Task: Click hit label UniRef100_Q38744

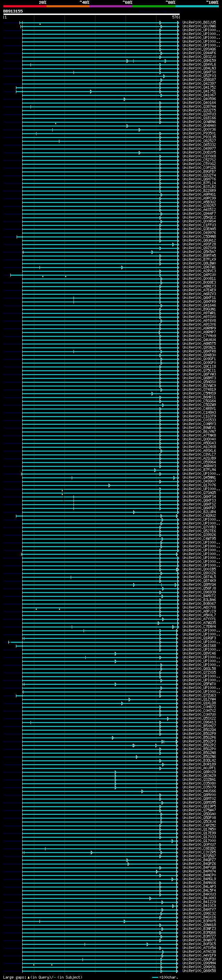Action: click(199, 106)
